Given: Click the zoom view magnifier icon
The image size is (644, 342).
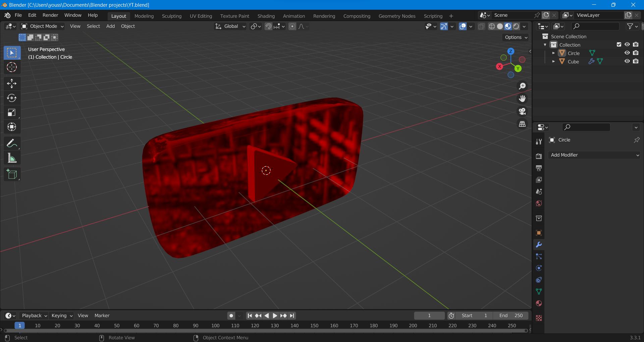Looking at the screenshot, I should 522,86.
